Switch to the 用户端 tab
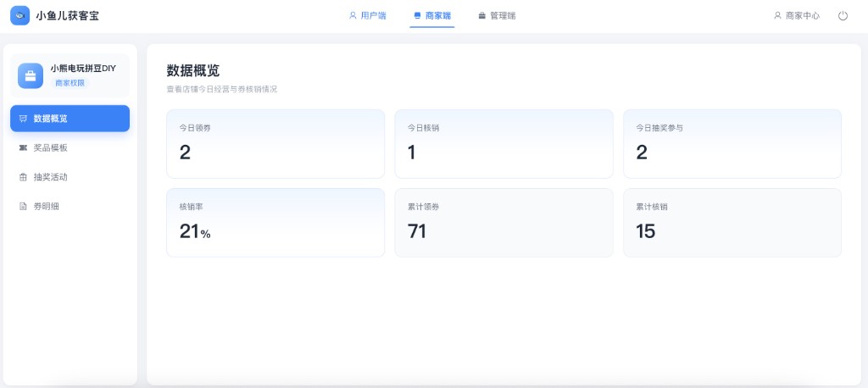Screen dimensions: 868x388 [368, 15]
